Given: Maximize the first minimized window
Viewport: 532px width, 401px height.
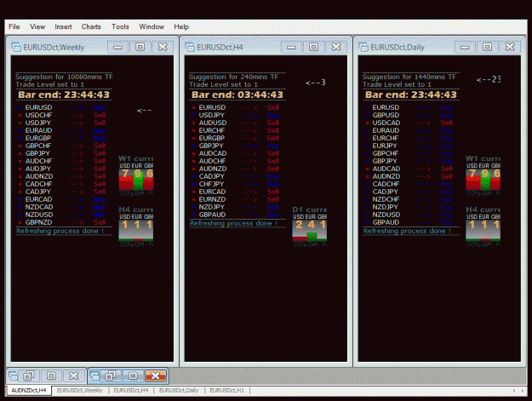Looking at the screenshot, I should [x=51, y=376].
